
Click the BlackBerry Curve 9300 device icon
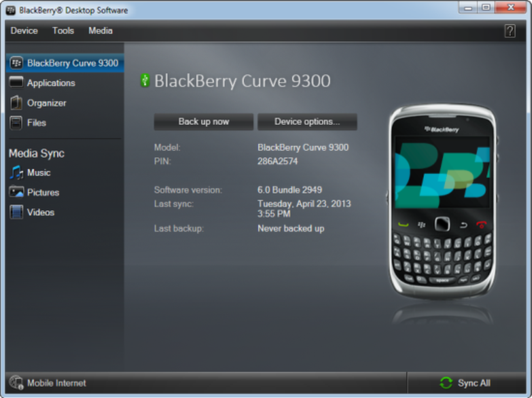click(16, 63)
